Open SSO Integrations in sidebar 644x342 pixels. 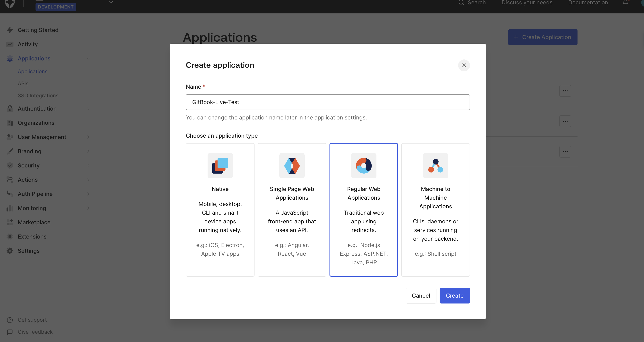tap(38, 96)
